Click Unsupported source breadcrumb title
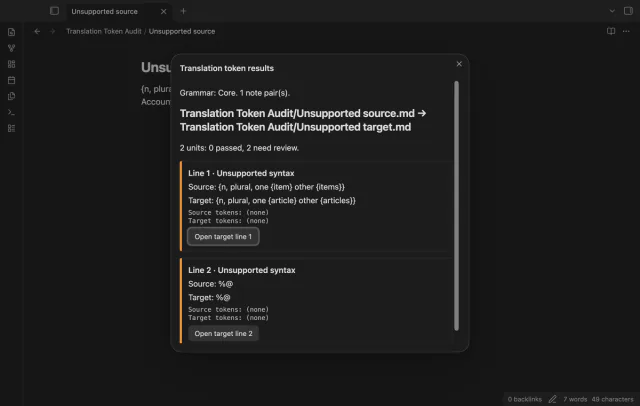 pyautogui.click(x=182, y=31)
